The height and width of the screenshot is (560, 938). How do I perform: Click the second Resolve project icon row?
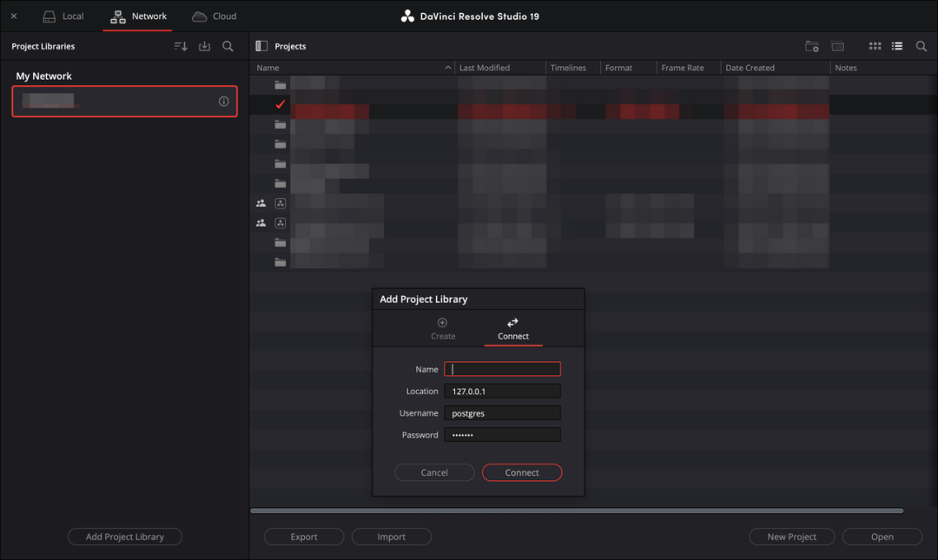pos(280,223)
